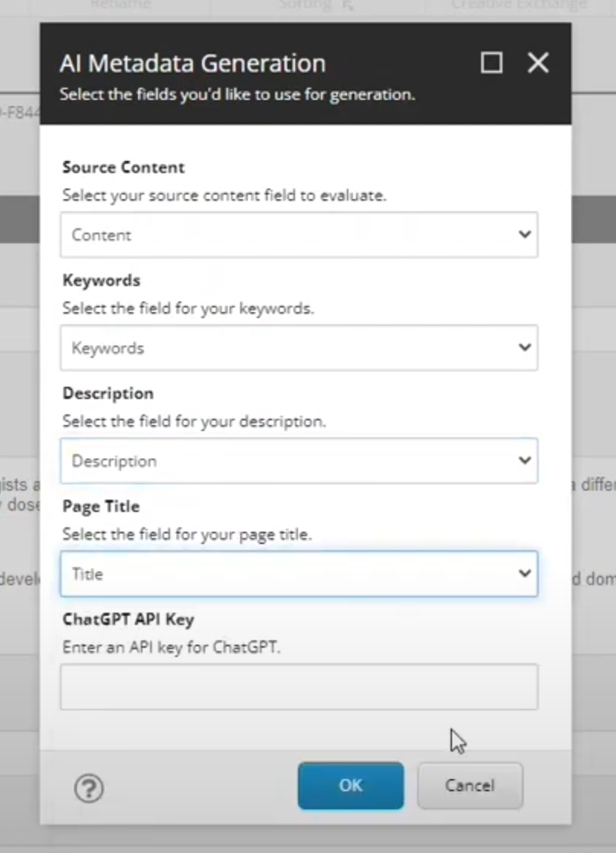
Task: Click the bold 'Page Title' heading label
Action: (x=101, y=506)
